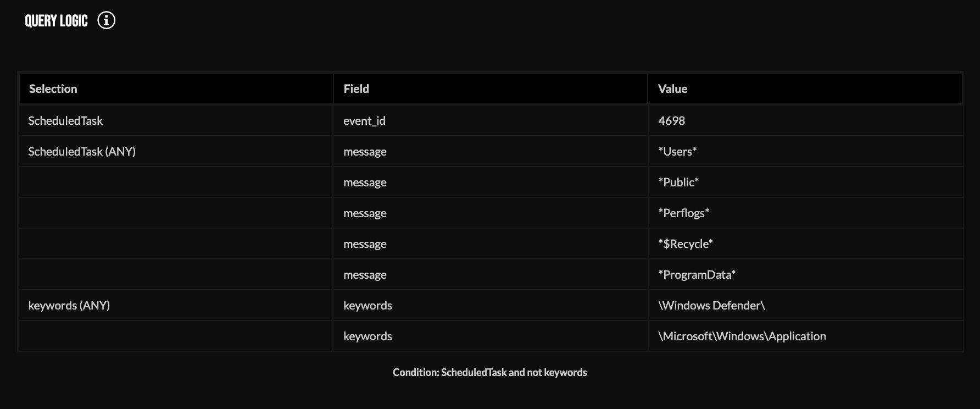Click the *Users* value
The image size is (980, 409).
click(677, 151)
